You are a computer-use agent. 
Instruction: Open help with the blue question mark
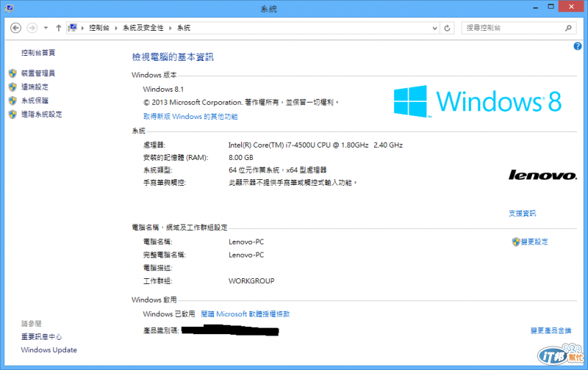click(578, 46)
